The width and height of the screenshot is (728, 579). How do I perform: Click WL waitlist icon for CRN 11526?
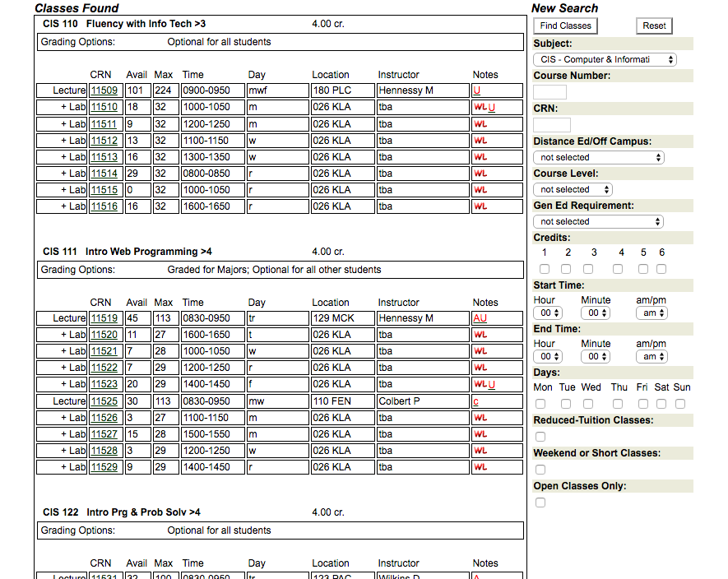(x=480, y=418)
